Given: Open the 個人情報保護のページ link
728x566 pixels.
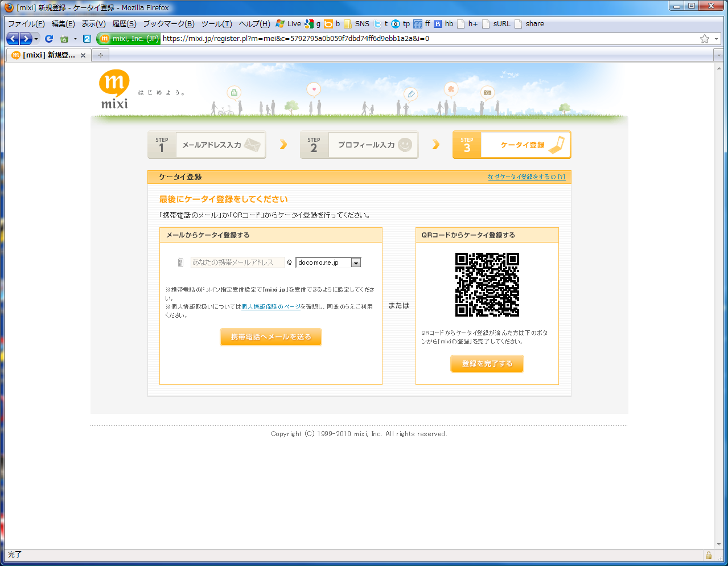Looking at the screenshot, I should 271,307.
